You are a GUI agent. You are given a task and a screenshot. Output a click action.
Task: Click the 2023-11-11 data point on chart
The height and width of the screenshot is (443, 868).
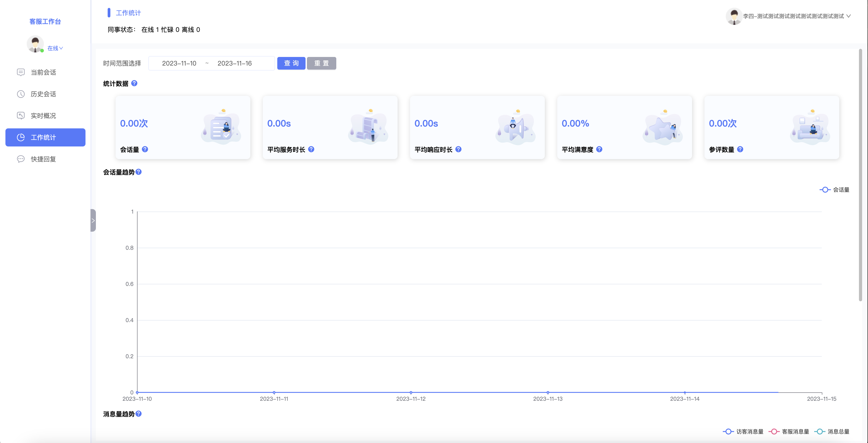click(x=274, y=393)
